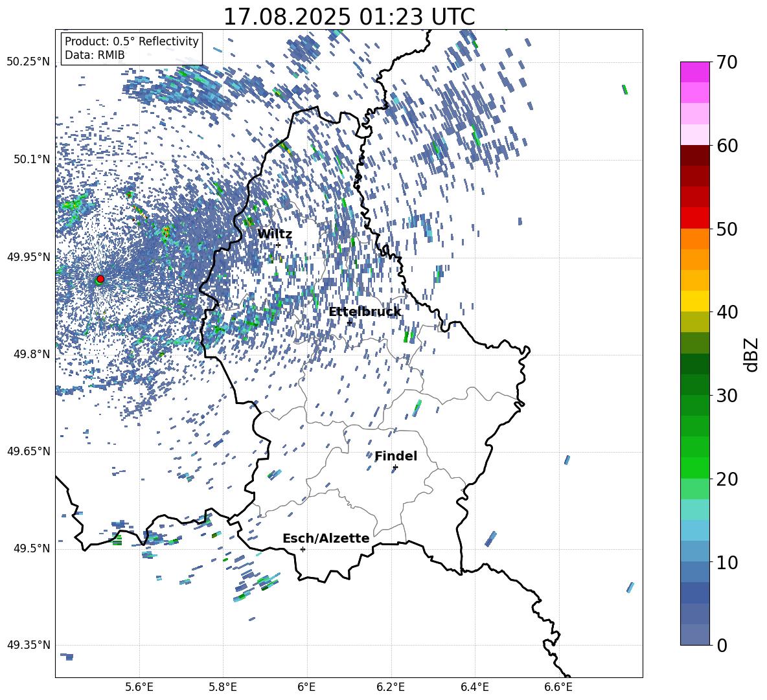Image resolution: width=767 pixels, height=700 pixels.
Task: Click the colorbar tick label 50
Action: pos(727,229)
